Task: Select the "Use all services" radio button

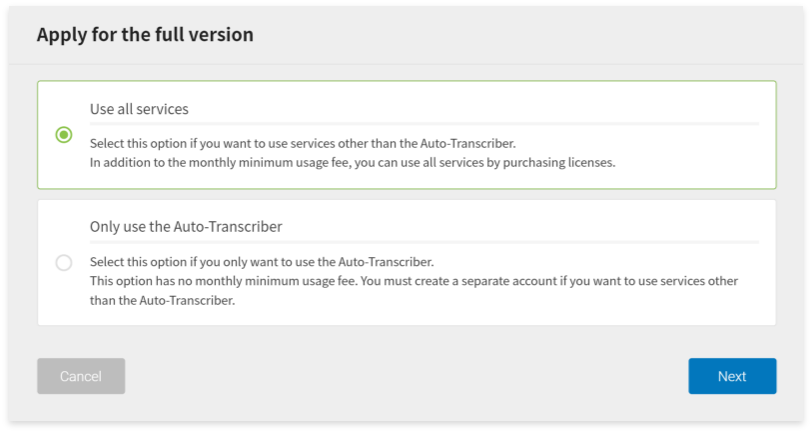Action: (x=64, y=135)
